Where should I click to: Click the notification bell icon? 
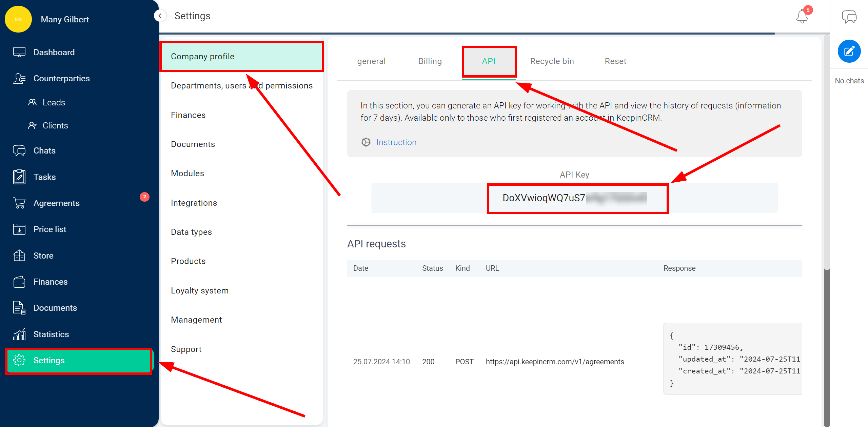802,17
